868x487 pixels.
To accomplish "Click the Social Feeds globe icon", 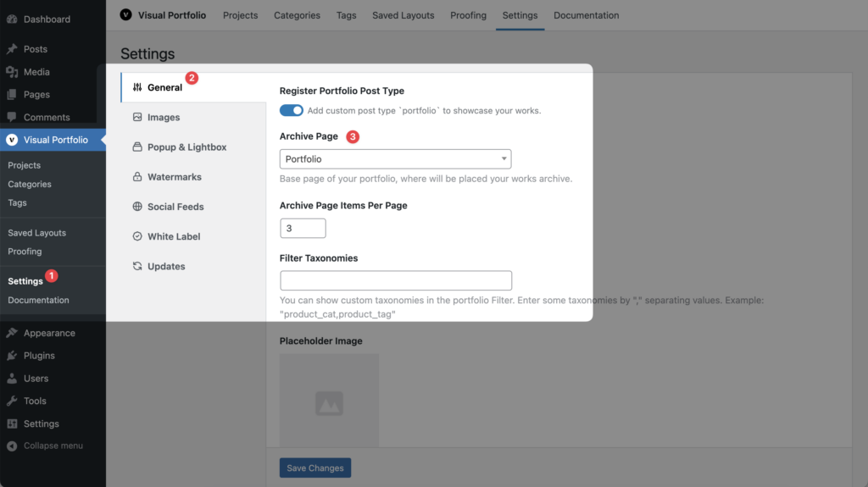I will coord(137,207).
